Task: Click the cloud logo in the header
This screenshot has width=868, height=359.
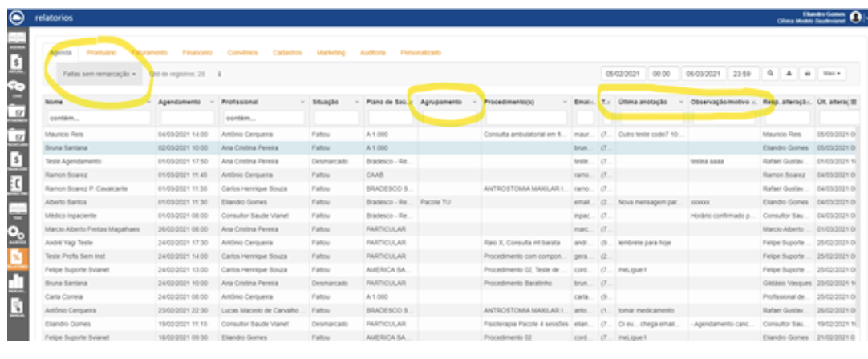Action: pyautogui.click(x=17, y=18)
